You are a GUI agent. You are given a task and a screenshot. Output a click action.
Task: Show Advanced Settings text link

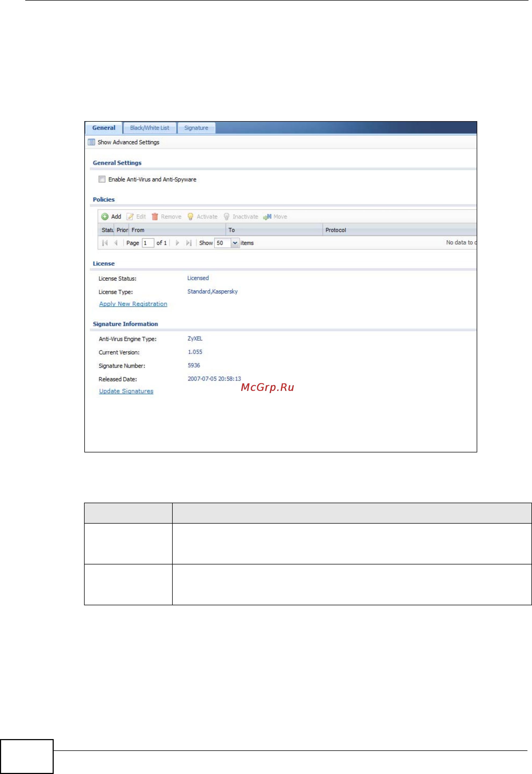point(128,142)
